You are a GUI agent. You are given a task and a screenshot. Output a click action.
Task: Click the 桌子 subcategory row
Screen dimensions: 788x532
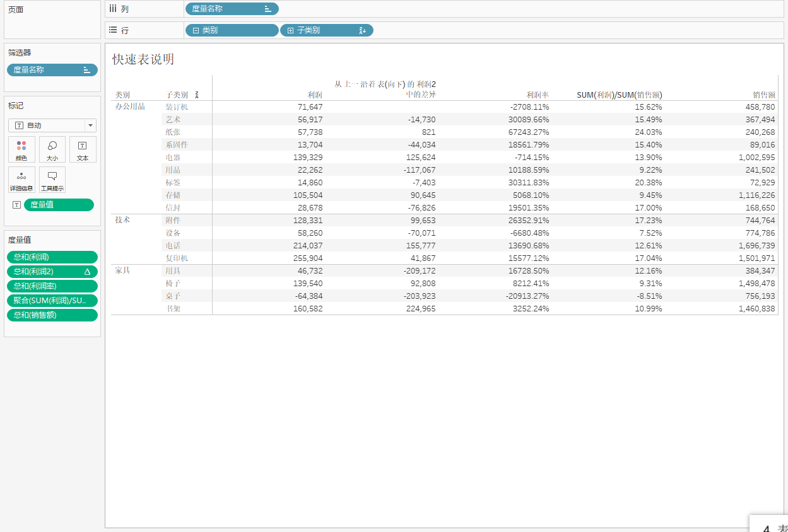(173, 296)
